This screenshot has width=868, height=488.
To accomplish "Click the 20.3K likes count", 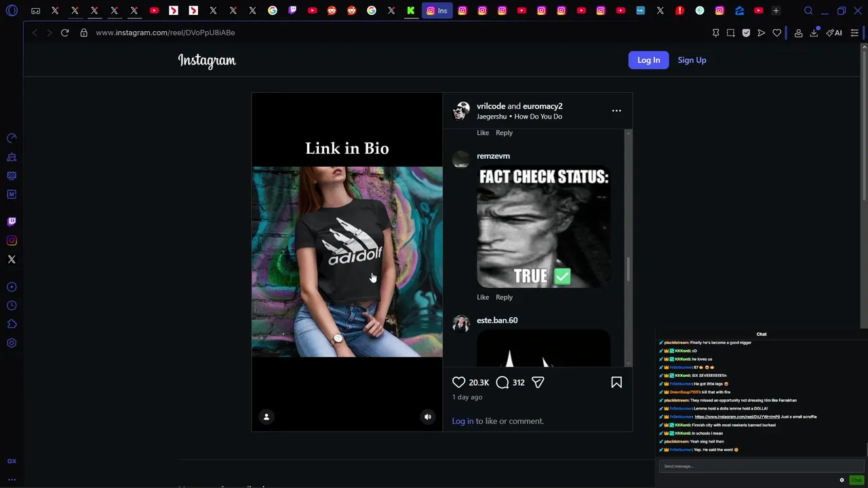I will (479, 382).
